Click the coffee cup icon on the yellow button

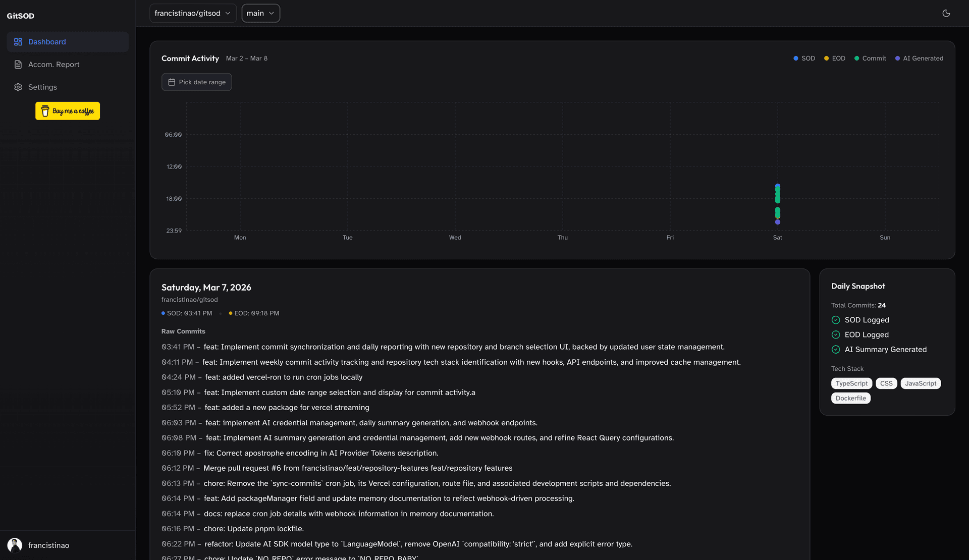(x=45, y=110)
